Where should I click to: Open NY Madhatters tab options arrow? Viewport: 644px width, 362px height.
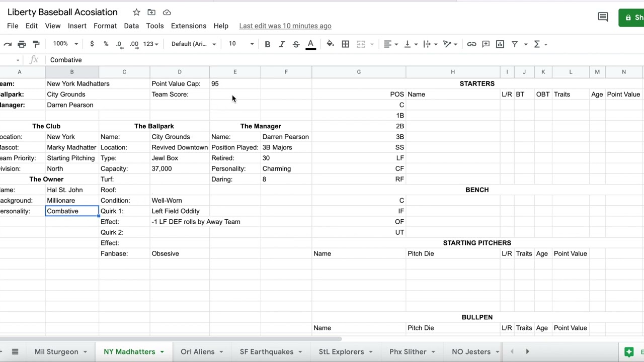(162, 352)
